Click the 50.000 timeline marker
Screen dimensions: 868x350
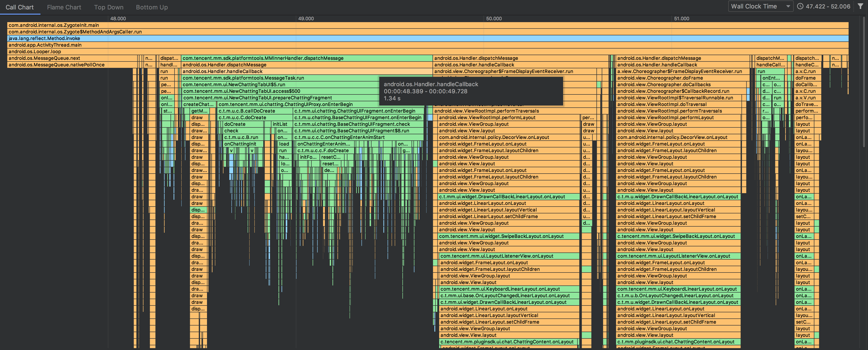coord(494,19)
